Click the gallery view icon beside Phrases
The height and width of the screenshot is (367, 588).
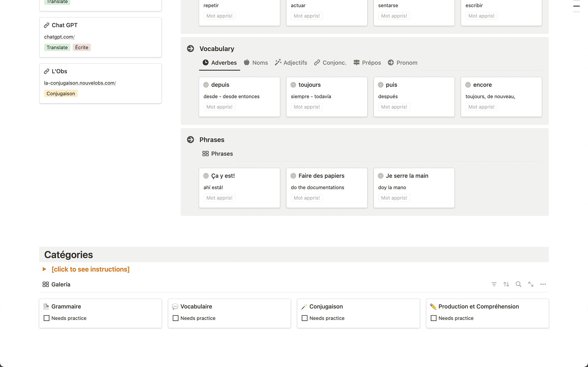click(x=205, y=153)
